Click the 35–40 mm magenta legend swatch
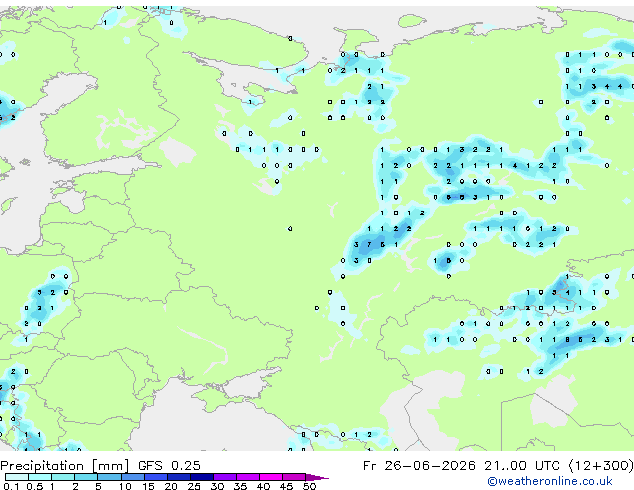Image resolution: width=634 pixels, height=490 pixels. coord(248,477)
